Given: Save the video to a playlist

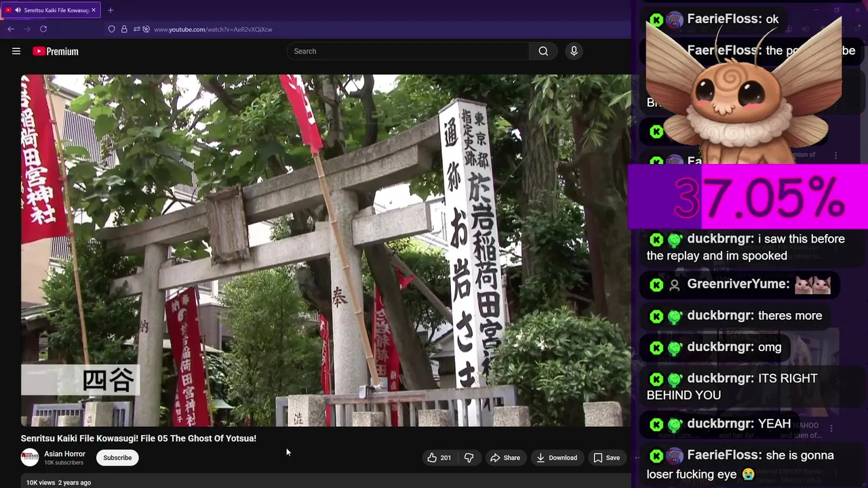Looking at the screenshot, I should click(606, 457).
